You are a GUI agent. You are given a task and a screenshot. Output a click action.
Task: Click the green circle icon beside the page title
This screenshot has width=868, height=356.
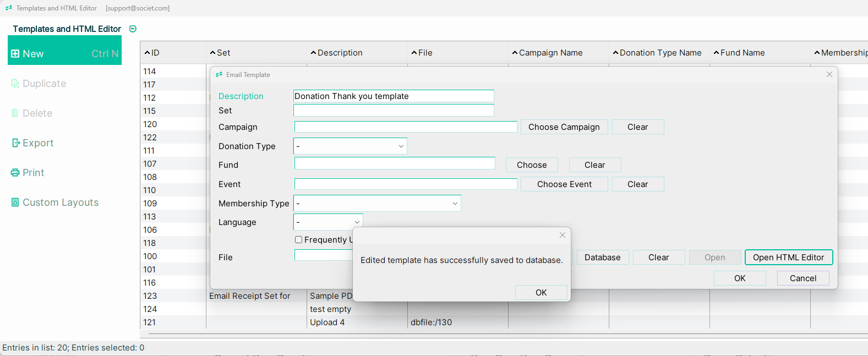click(133, 29)
